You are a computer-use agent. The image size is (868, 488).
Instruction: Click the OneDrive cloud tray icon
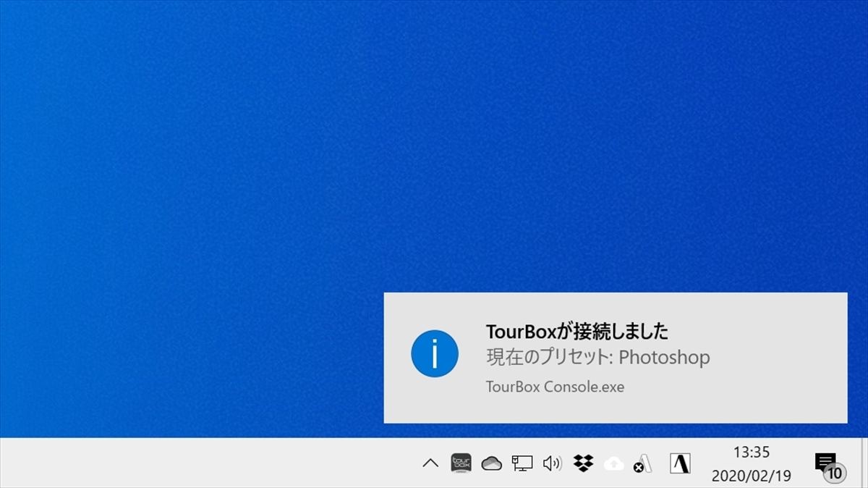492,463
